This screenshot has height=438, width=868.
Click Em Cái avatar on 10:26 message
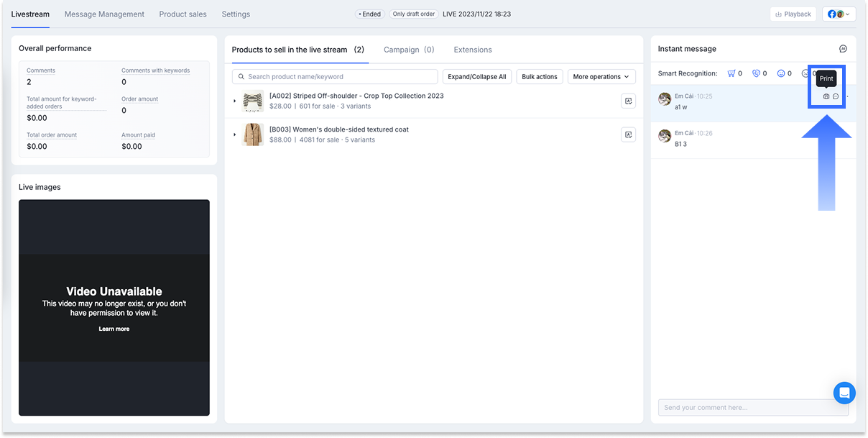click(x=665, y=136)
